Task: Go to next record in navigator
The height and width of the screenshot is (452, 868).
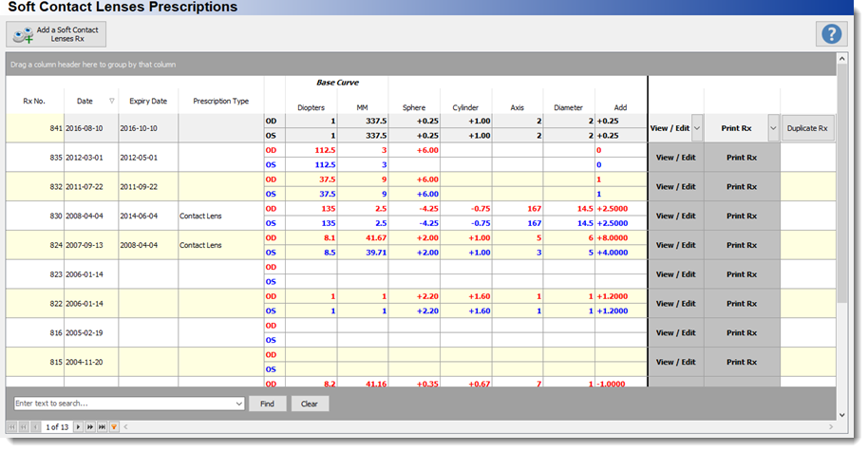Action: click(x=78, y=427)
